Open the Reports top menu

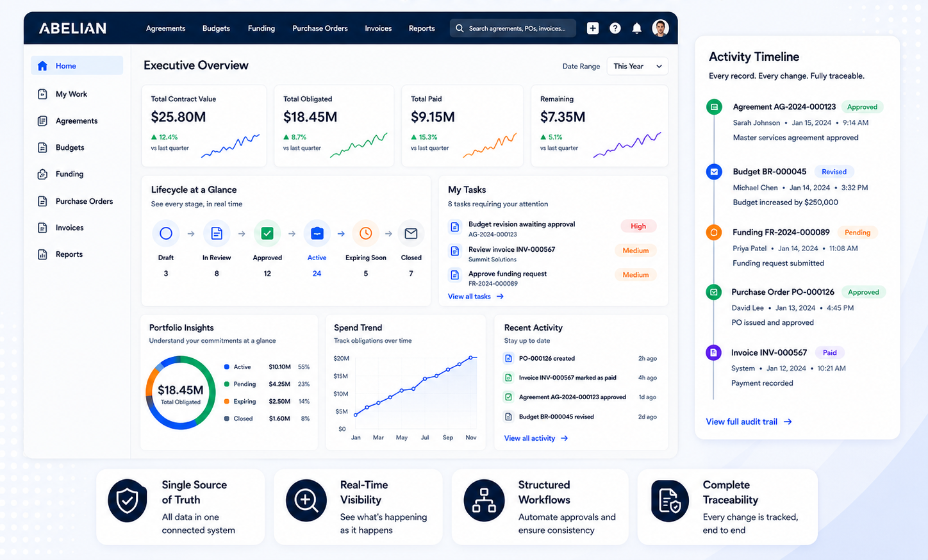[x=422, y=28]
